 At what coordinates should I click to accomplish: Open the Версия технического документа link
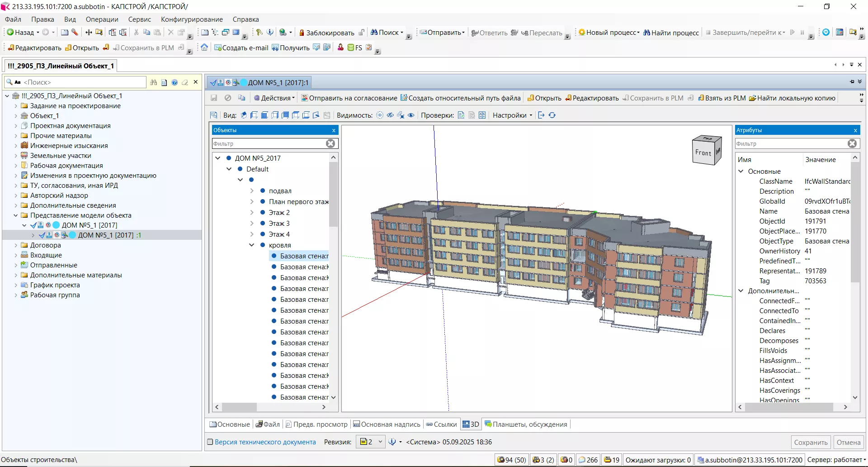click(265, 442)
